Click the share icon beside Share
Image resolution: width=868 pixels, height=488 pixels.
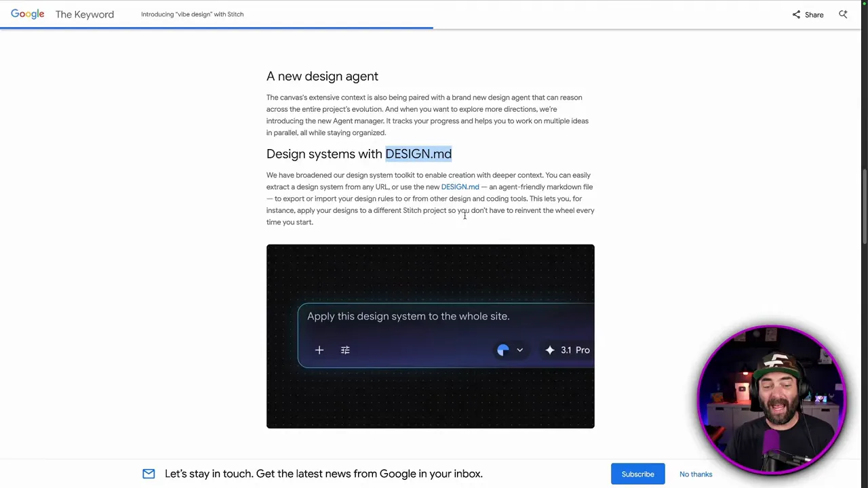pos(796,14)
